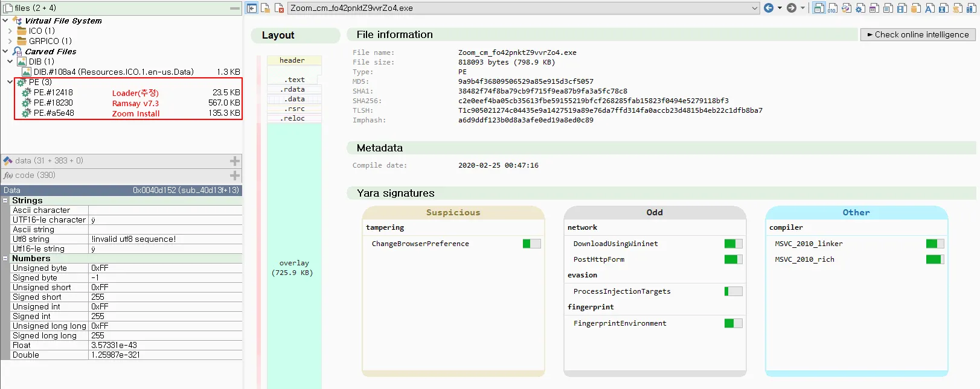Open the database cylinder view icon
This screenshot has width=980, height=389.
[x=916, y=8]
